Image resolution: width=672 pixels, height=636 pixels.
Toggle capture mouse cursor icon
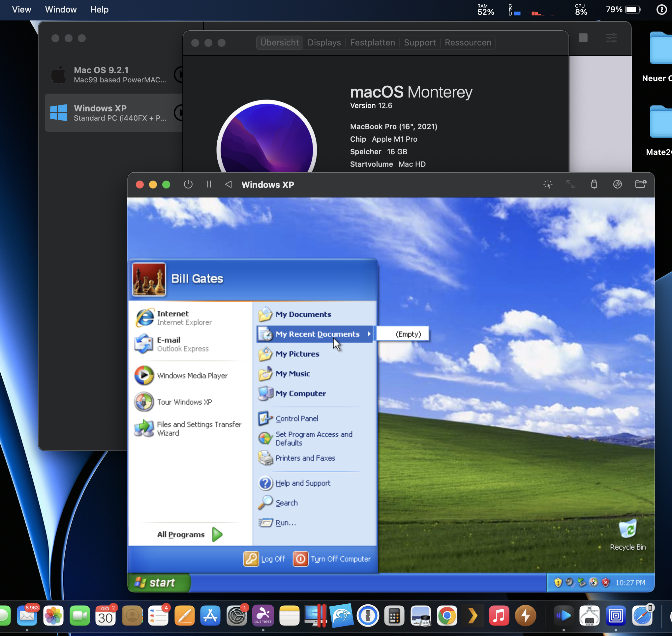pyautogui.click(x=547, y=185)
